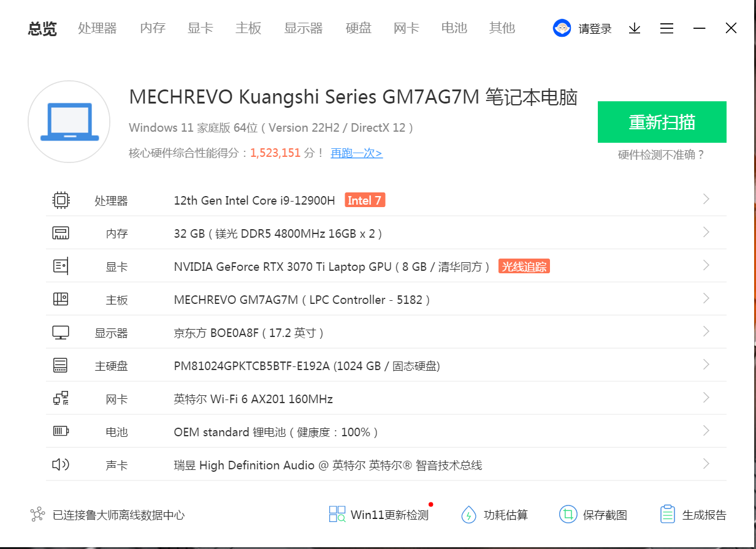Click the sound card speaker icon
The width and height of the screenshot is (756, 549).
pos(61,464)
